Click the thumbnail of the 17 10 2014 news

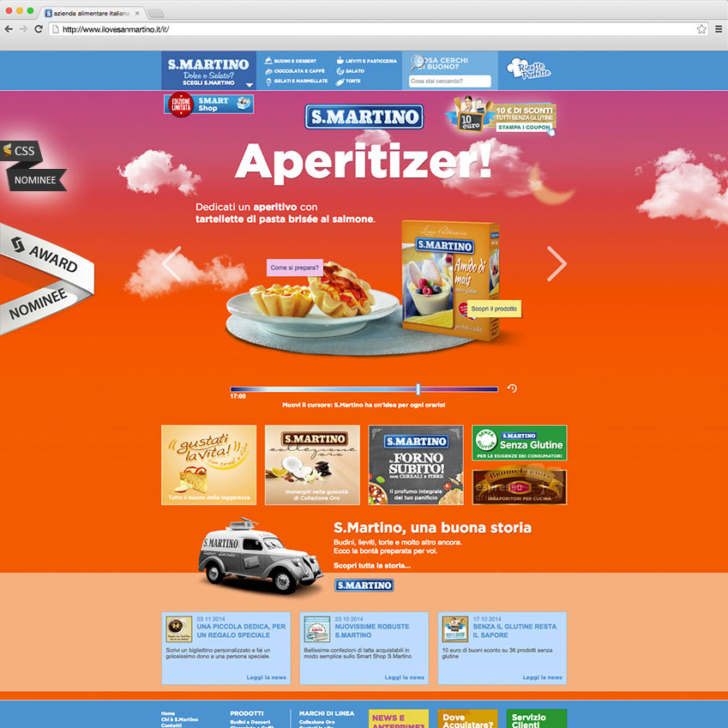(455, 629)
